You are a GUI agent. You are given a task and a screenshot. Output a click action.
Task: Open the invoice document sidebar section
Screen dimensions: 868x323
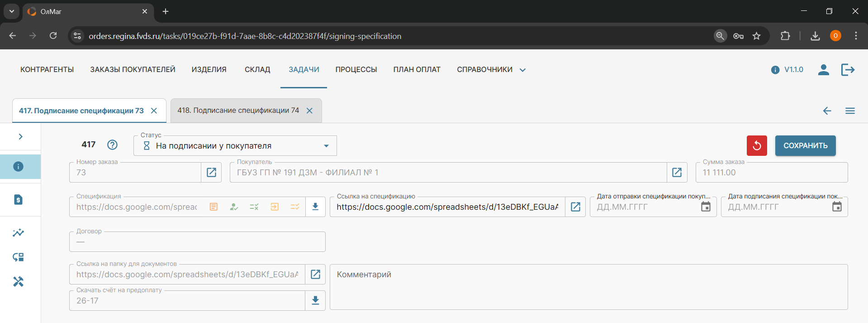point(18,199)
